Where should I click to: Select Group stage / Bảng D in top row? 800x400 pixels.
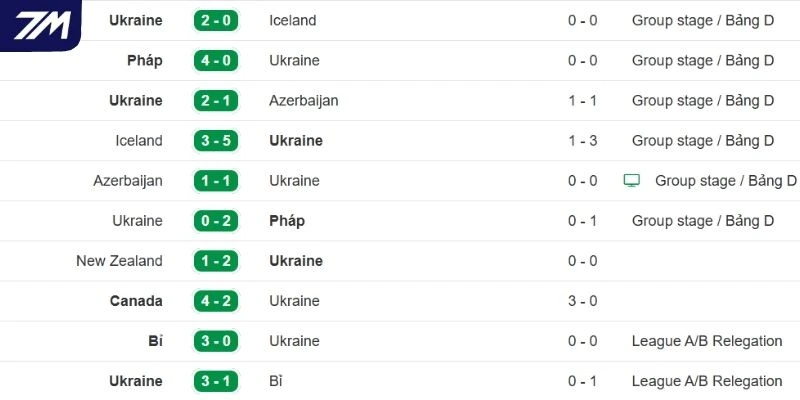pyautogui.click(x=703, y=21)
